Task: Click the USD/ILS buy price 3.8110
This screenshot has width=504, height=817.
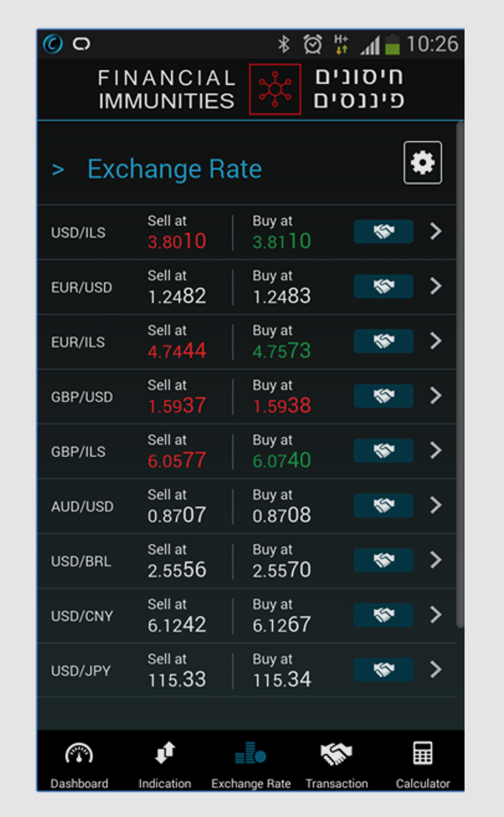Action: pos(282,241)
